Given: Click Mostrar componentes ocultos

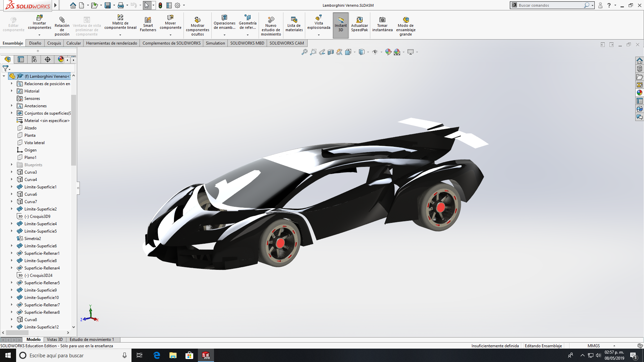Looking at the screenshot, I should click(198, 26).
